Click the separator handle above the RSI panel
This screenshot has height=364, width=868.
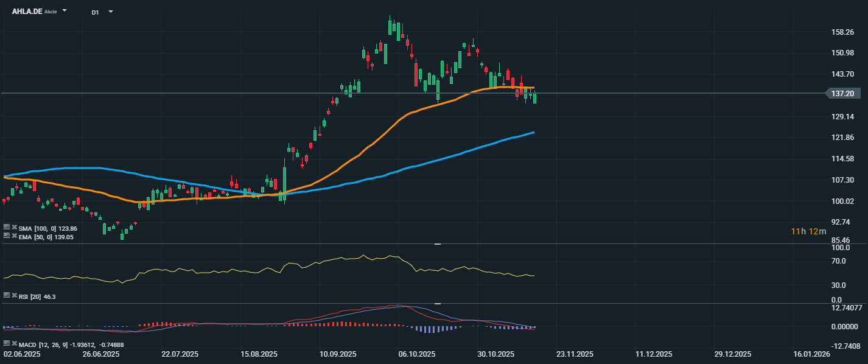point(437,244)
